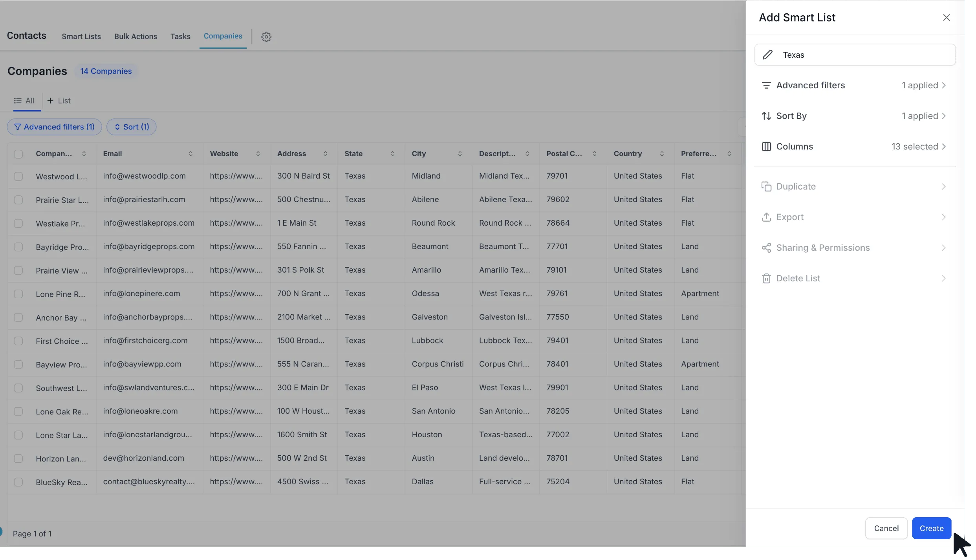
Task: Check the Westlake Pr... row checkbox
Action: (x=18, y=223)
